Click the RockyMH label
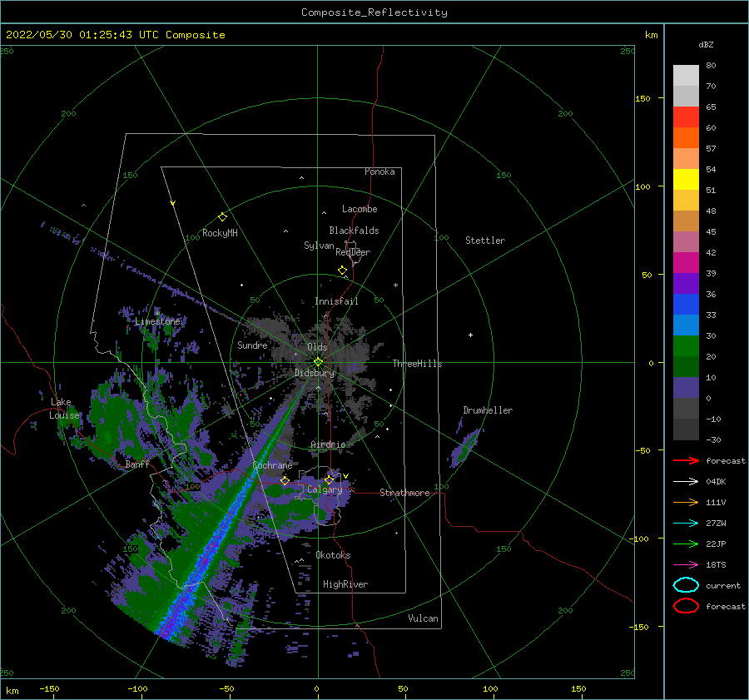Viewport: 749px width, 700px height. [x=220, y=233]
